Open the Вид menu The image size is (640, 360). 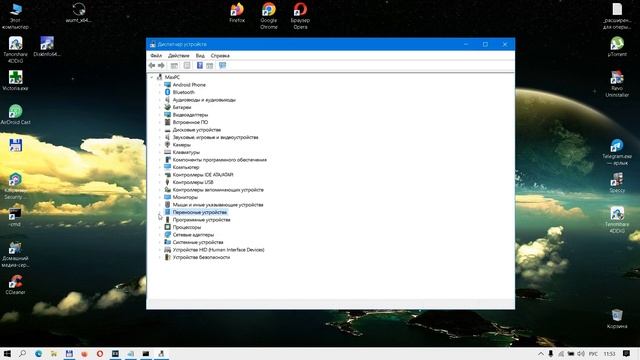pos(200,56)
